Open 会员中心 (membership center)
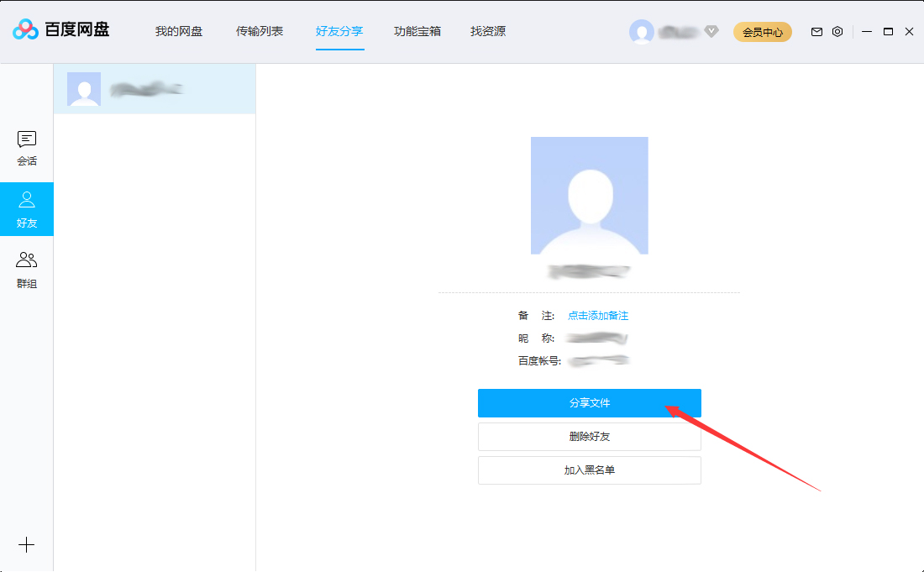The width and height of the screenshot is (924, 572). [x=762, y=31]
